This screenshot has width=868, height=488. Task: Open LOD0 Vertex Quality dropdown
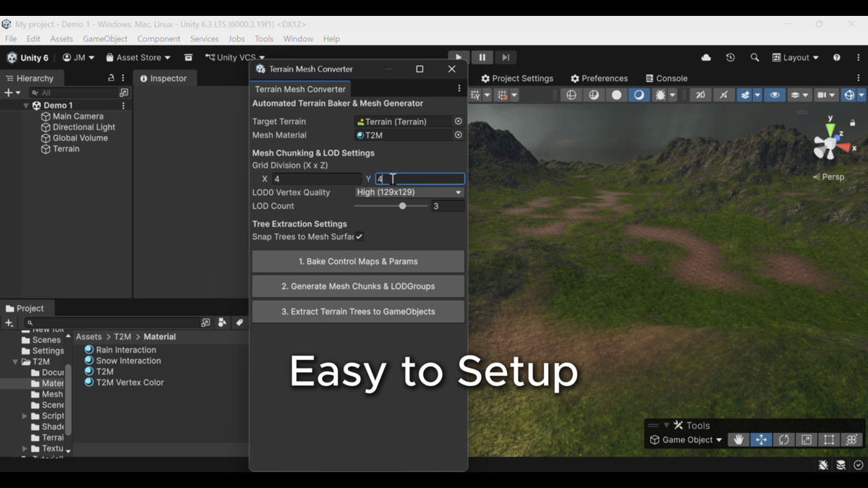[409, 192]
